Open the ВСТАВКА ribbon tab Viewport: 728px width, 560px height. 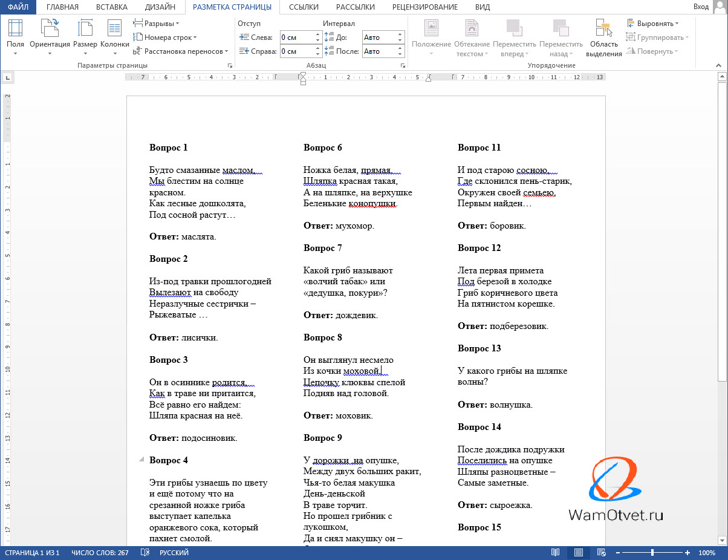point(112,7)
